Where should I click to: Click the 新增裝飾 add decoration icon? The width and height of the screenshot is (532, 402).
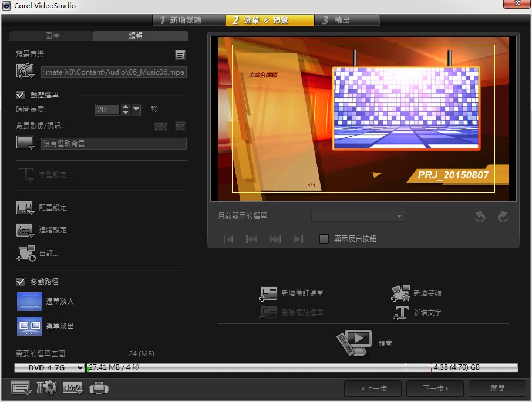click(x=400, y=293)
